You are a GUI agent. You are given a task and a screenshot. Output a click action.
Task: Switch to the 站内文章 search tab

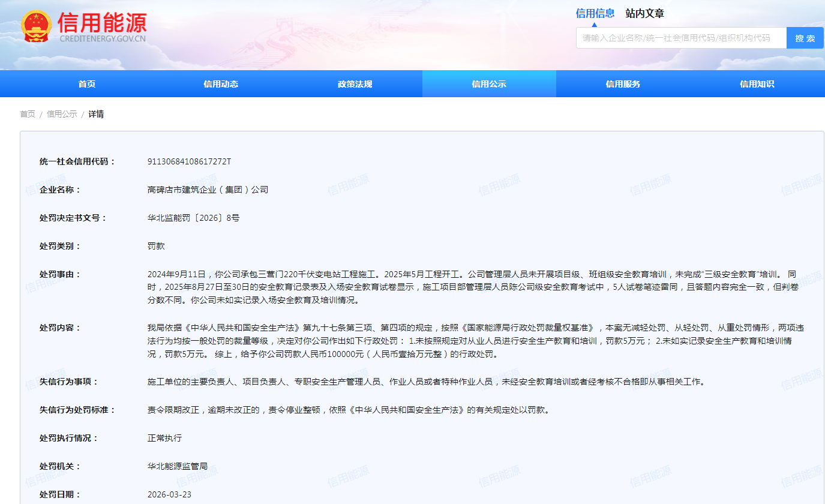(x=644, y=13)
